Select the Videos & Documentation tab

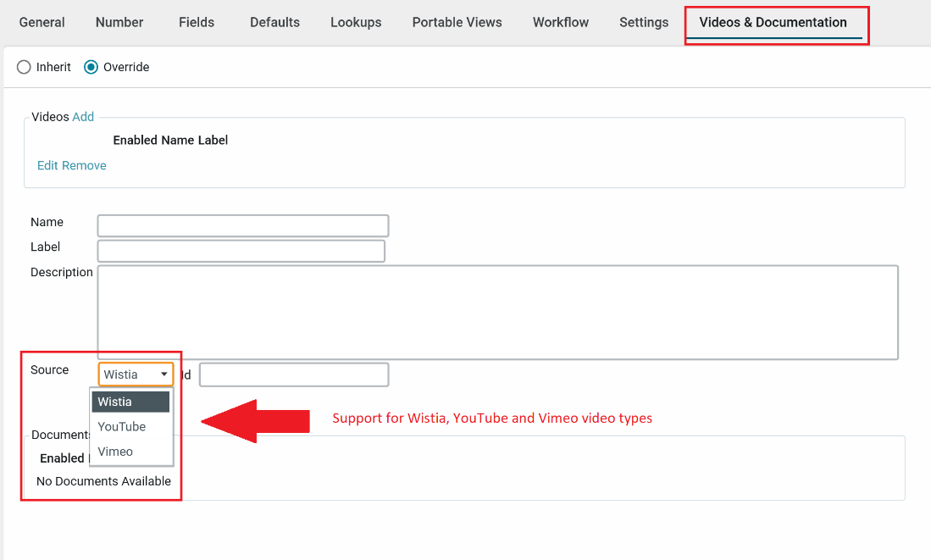pos(773,22)
